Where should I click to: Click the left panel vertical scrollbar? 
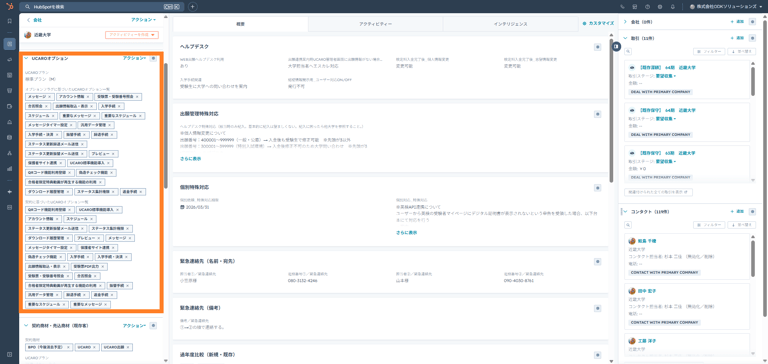(166, 126)
